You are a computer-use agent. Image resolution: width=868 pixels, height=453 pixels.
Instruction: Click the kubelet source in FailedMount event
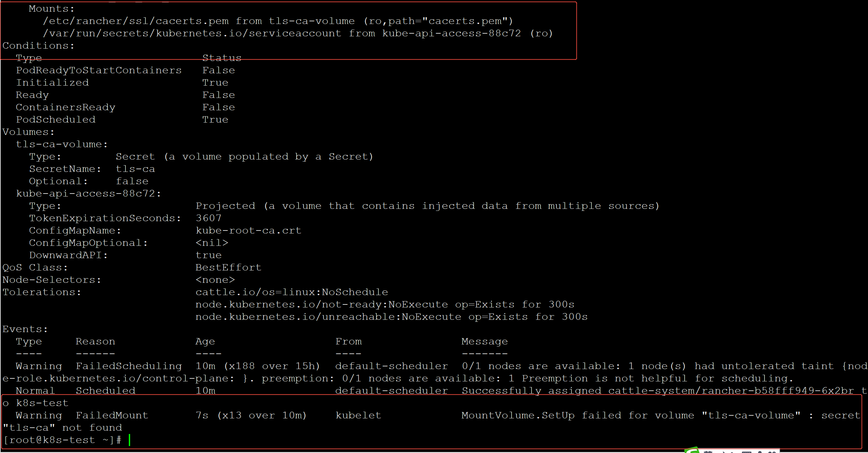pos(358,415)
